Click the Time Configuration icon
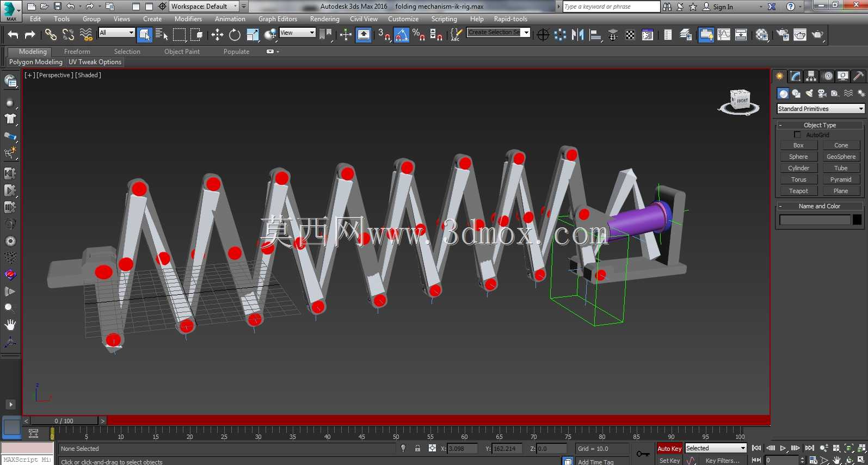Viewport: 868px width, 465px height. [x=813, y=460]
